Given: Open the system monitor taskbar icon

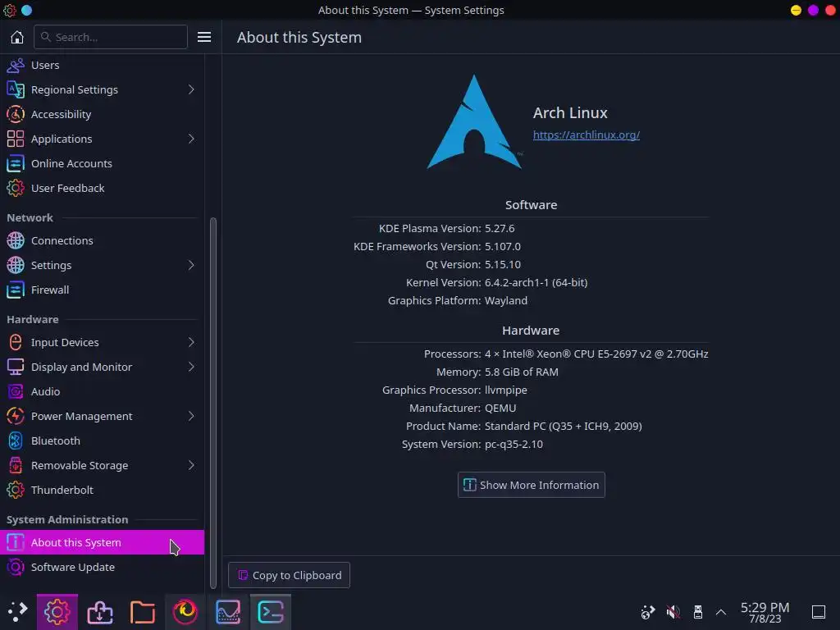Looking at the screenshot, I should [x=228, y=612].
